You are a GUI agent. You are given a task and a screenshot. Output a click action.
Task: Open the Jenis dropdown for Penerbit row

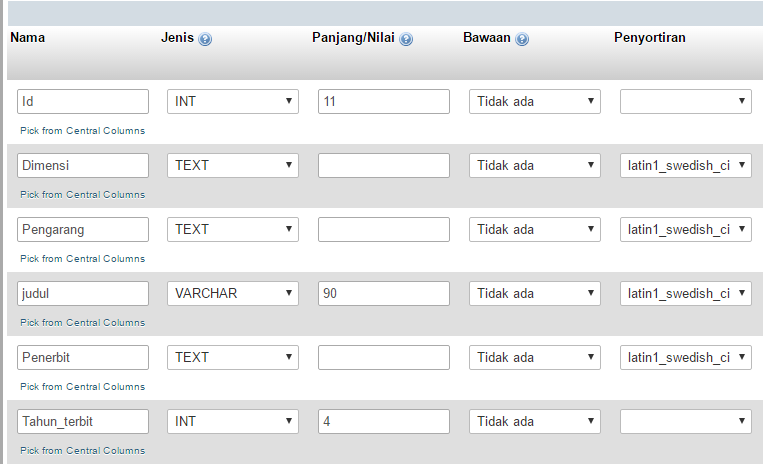[232, 357]
